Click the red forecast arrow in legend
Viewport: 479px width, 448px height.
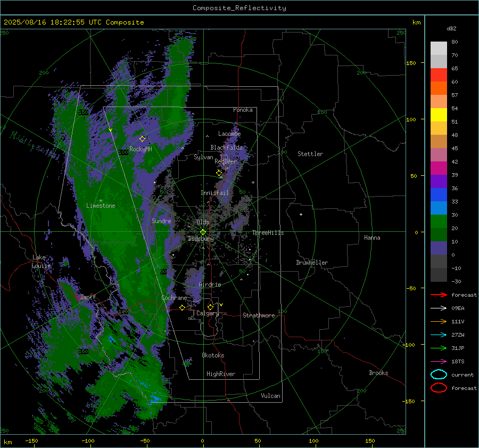tap(439, 295)
